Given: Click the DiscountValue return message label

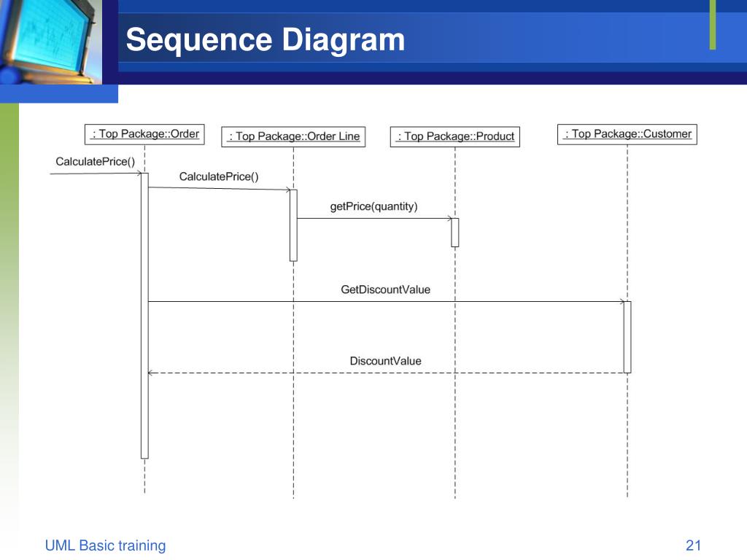Looking at the screenshot, I should [x=385, y=361].
